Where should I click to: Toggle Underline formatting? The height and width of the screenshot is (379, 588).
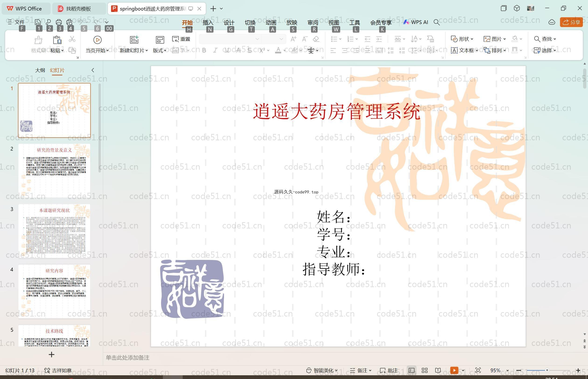227,50
